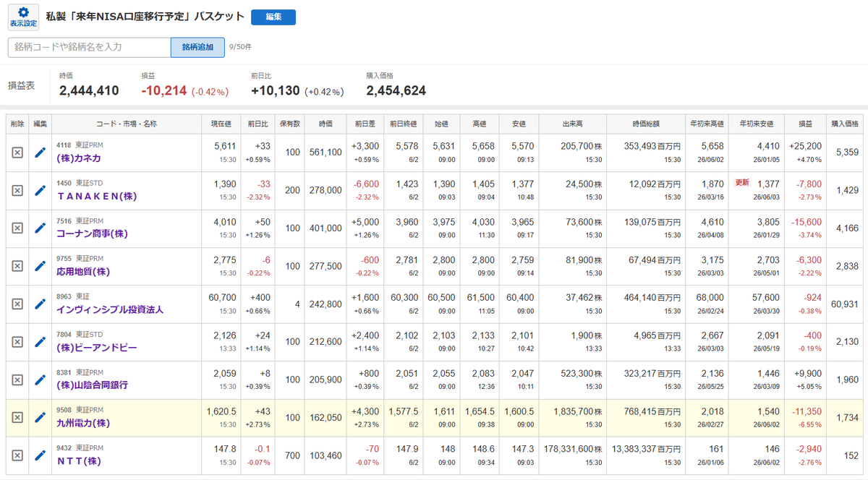Click インヴィンシブル's purchase price 60,931
Image resolution: width=868 pixels, height=480 pixels.
pyautogui.click(x=846, y=304)
